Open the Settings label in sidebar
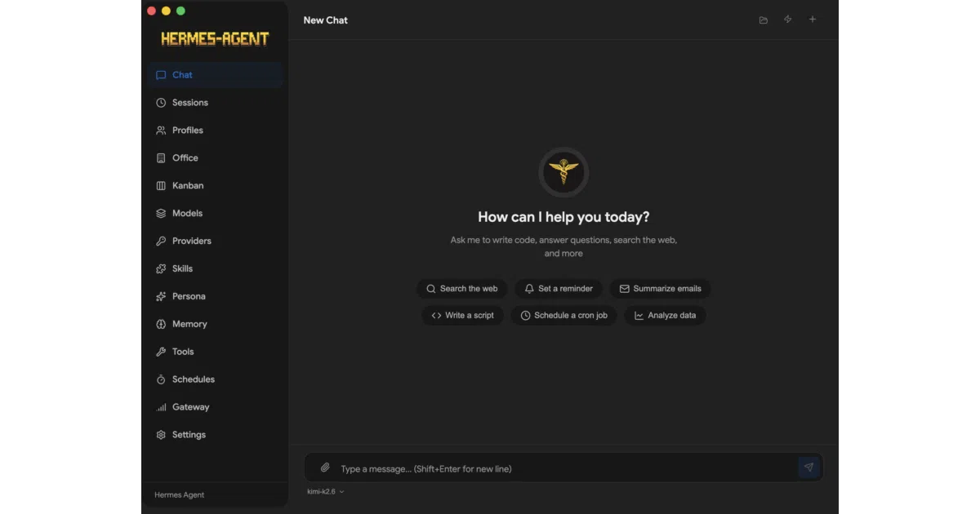 [x=189, y=436]
